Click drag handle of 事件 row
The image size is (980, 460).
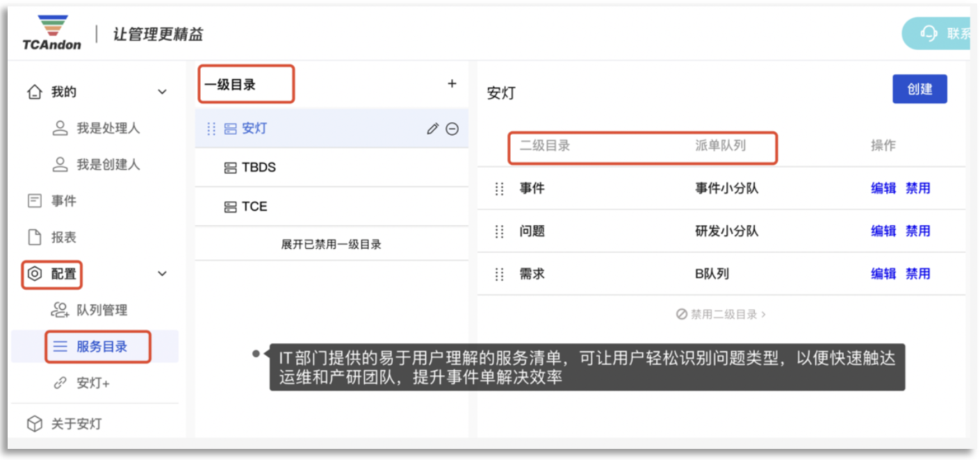[x=499, y=188]
